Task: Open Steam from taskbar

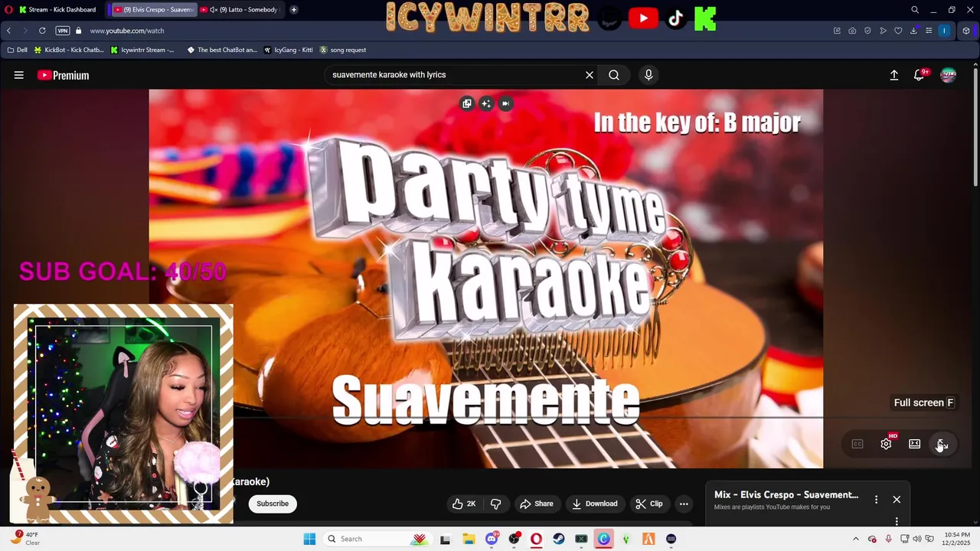Action: click(558, 539)
